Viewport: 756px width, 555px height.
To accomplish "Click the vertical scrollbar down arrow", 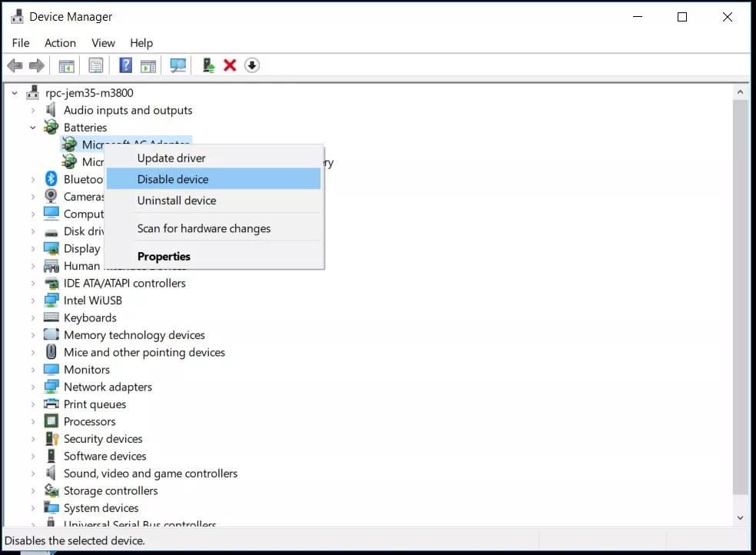I will [741, 519].
